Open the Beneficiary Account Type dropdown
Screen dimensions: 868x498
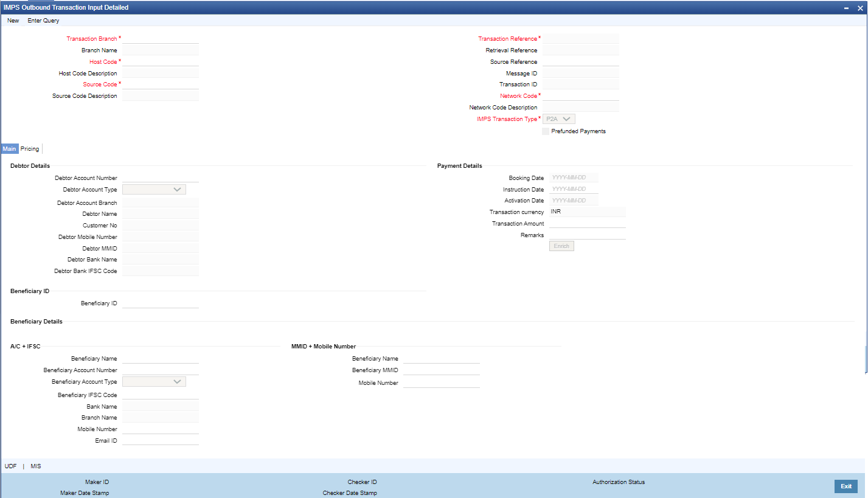[x=154, y=382]
